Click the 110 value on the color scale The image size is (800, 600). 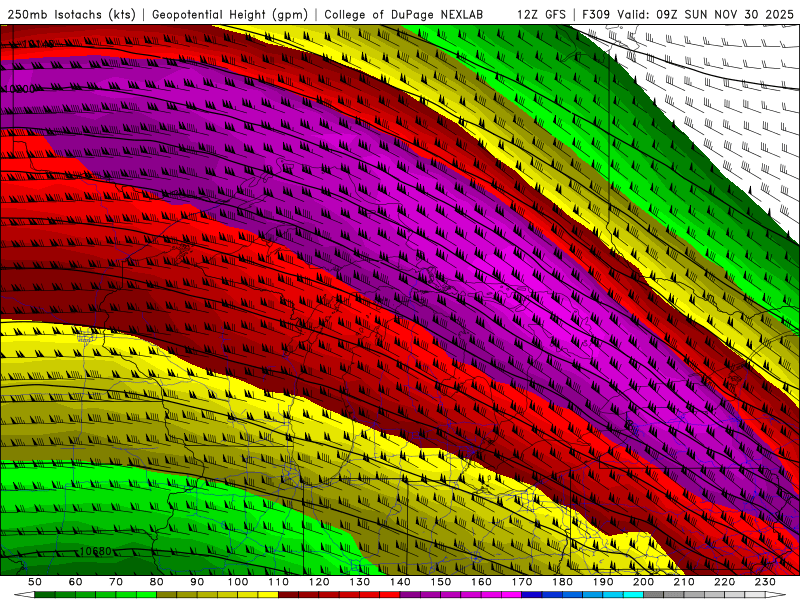pos(279,582)
